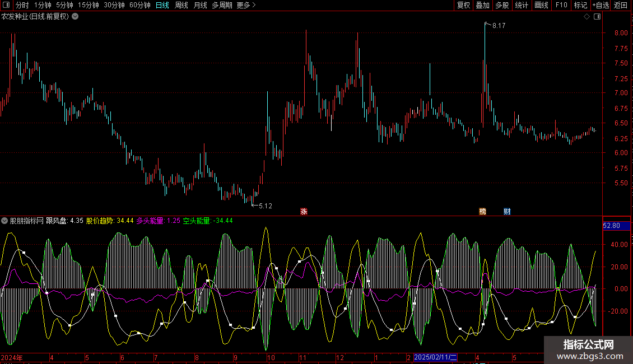Select the 30分钟 period tab
This screenshot has height=364, width=633.
point(114,5)
